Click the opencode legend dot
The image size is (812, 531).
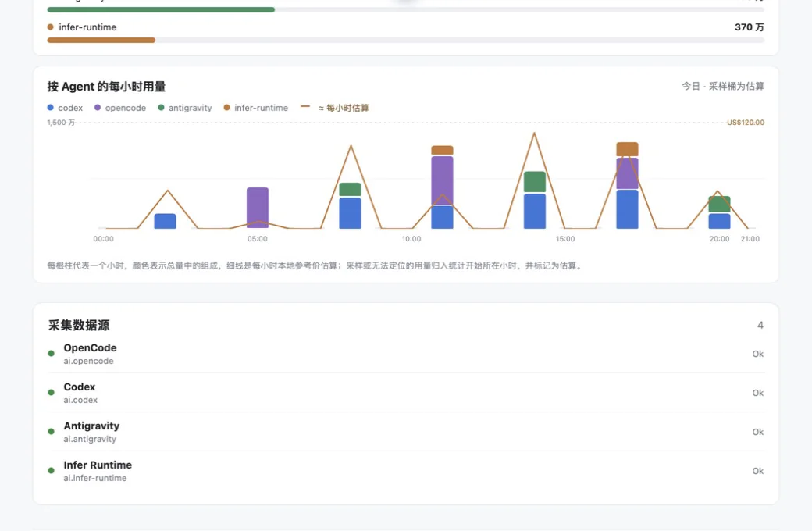click(98, 107)
